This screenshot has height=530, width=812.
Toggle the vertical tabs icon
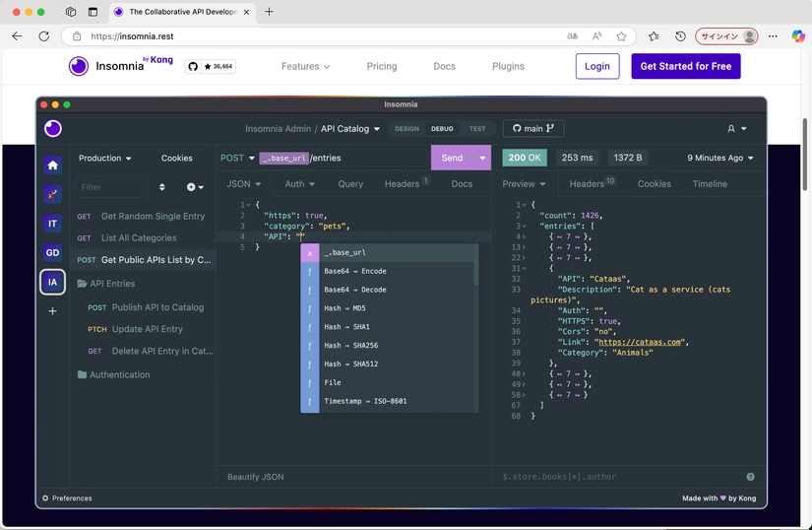coord(93,12)
